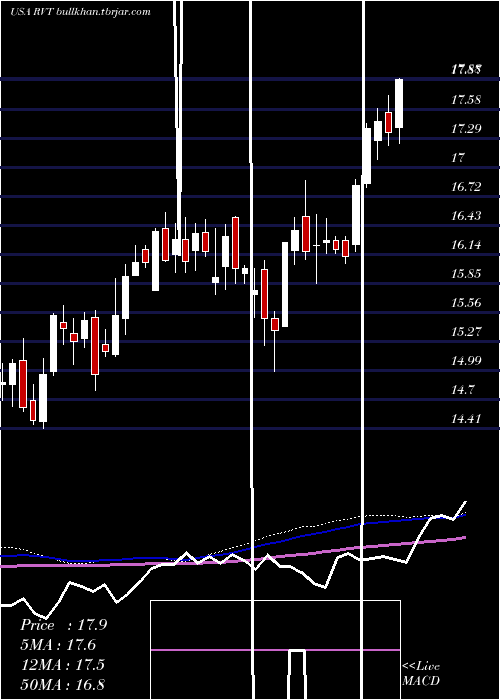The height and width of the screenshot is (700, 500).
Task: Click the 16.72 price axis label
Action: click(466, 187)
